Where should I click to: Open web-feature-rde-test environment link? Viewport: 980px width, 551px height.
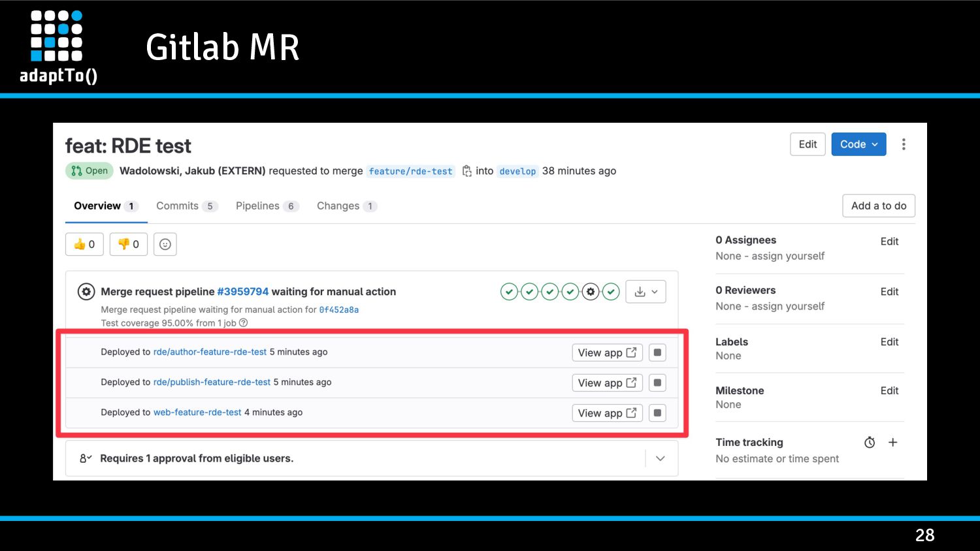click(x=197, y=413)
